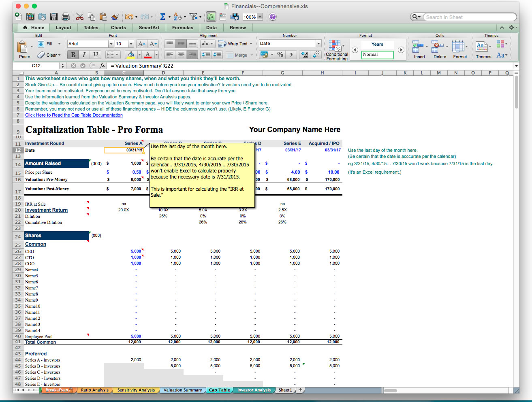This screenshot has width=532, height=402.
Task: Click the Save floppy disk icon
Action: 54,17
